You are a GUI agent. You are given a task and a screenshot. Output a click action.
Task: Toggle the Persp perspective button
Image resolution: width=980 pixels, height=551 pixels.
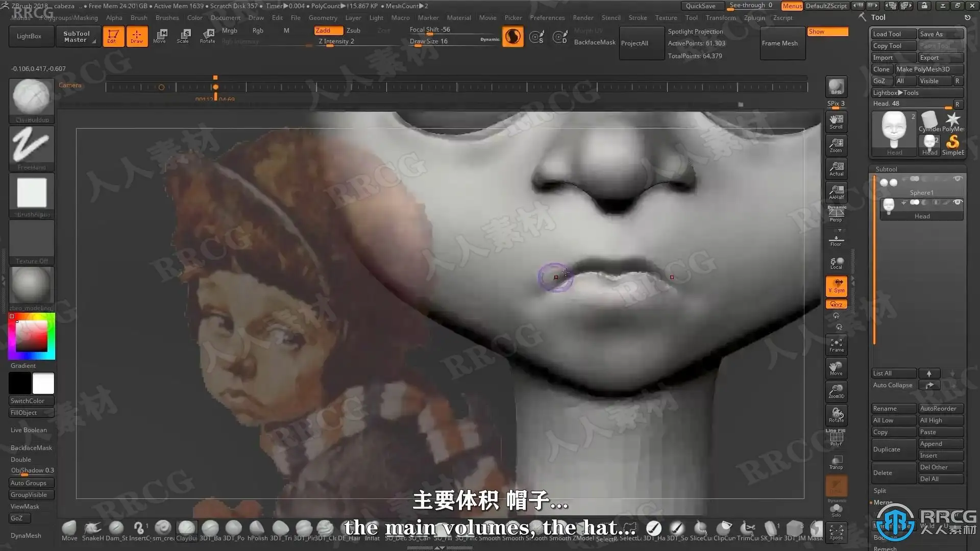click(x=836, y=214)
